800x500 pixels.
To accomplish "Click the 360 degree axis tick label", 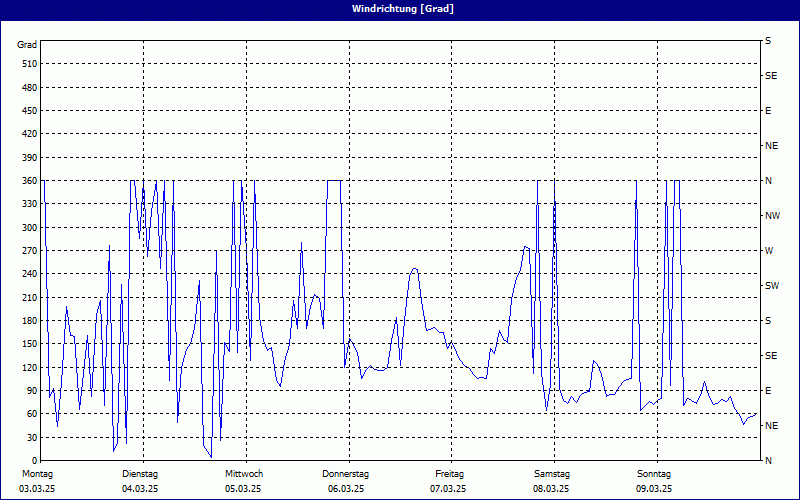I will (29, 181).
